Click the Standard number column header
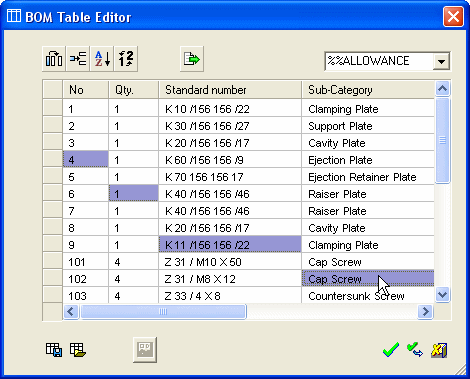Viewport: 470px width, 379px height. (x=230, y=90)
